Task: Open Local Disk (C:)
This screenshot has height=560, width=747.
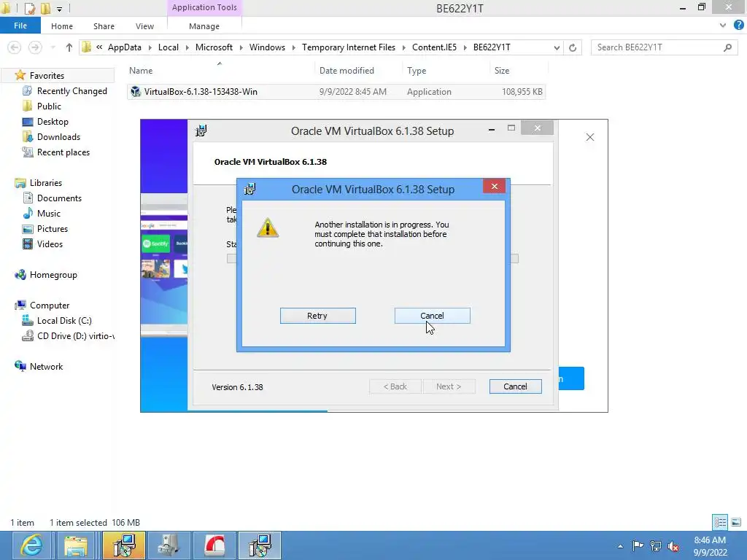Action: (64, 321)
